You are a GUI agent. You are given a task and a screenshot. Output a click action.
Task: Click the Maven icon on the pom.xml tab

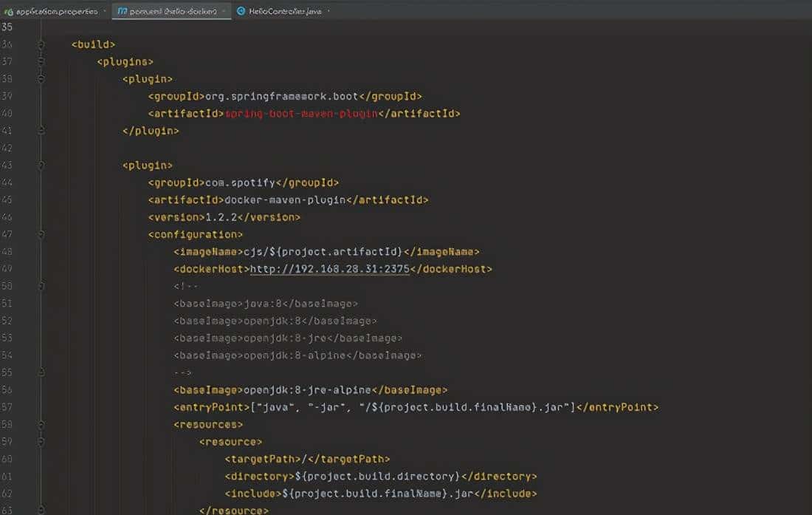pyautogui.click(x=122, y=11)
